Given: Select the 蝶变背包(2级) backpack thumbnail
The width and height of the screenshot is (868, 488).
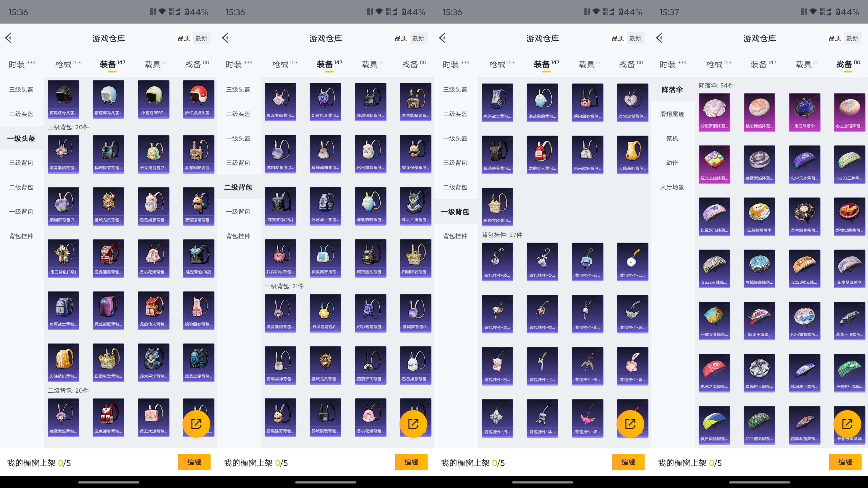Looking at the screenshot, I should 280,206.
